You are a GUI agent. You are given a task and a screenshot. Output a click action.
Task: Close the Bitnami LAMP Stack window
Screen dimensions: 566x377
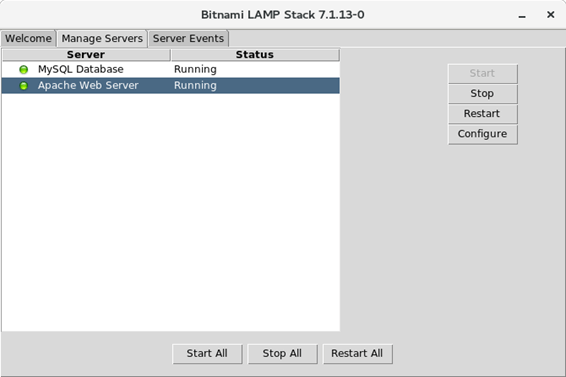(550, 14)
